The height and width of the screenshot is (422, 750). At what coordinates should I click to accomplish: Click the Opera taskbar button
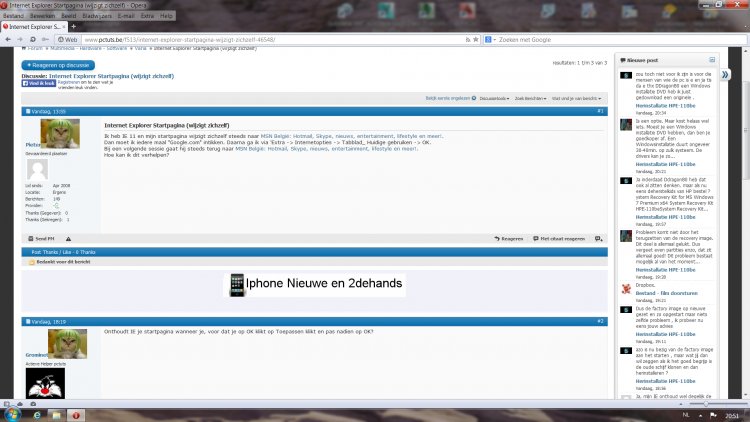point(76,415)
